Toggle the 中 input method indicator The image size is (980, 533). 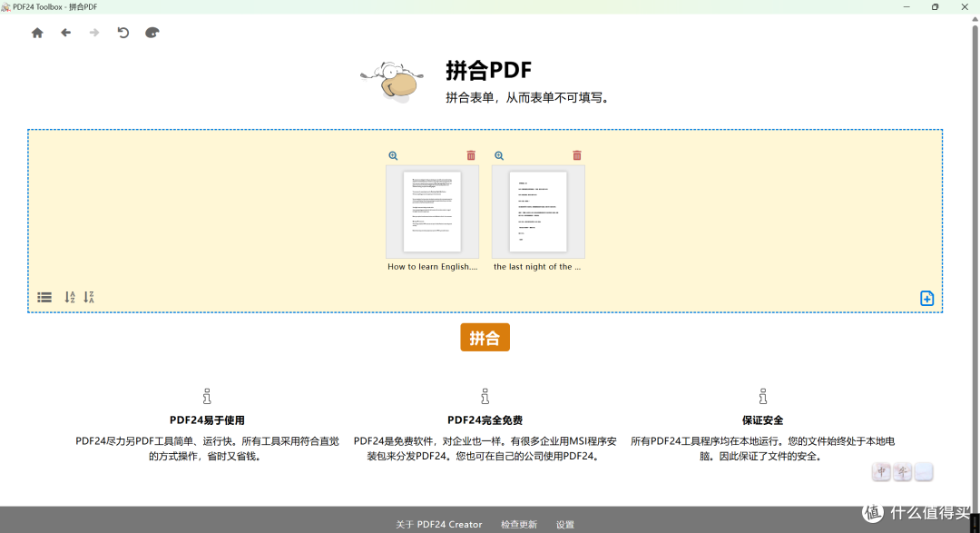click(881, 471)
